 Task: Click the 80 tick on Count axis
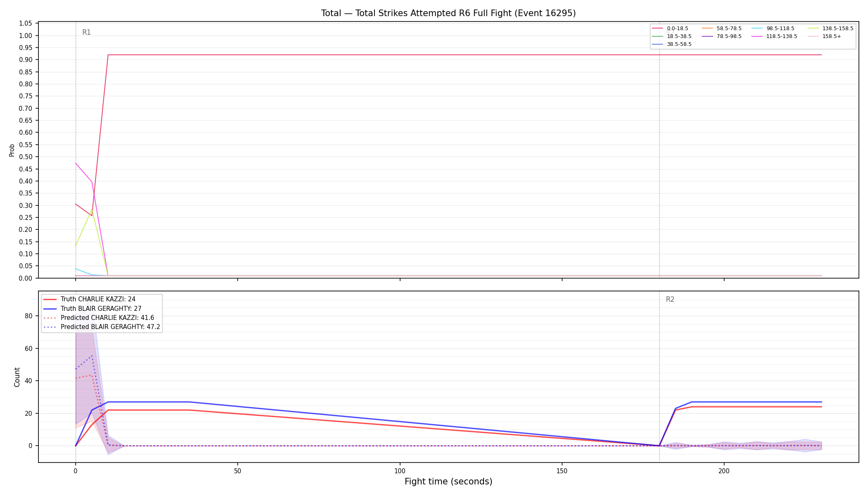click(29, 316)
